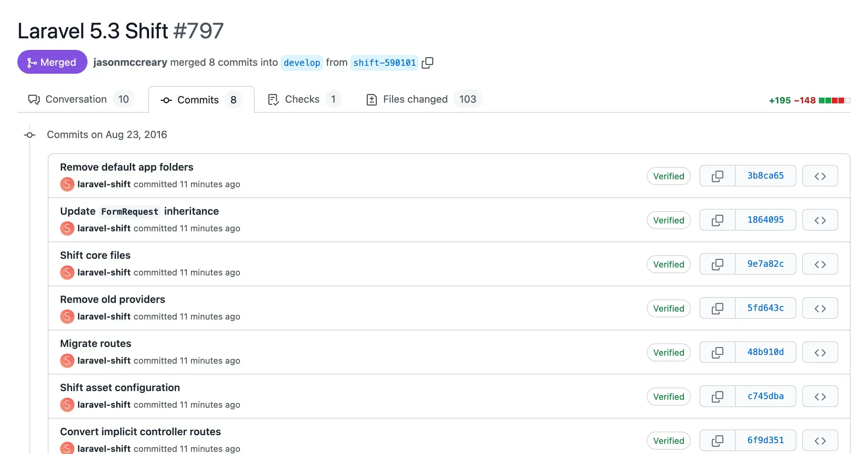
Task: Open laravel-shift avatar on Remove default app folders
Action: point(67,184)
